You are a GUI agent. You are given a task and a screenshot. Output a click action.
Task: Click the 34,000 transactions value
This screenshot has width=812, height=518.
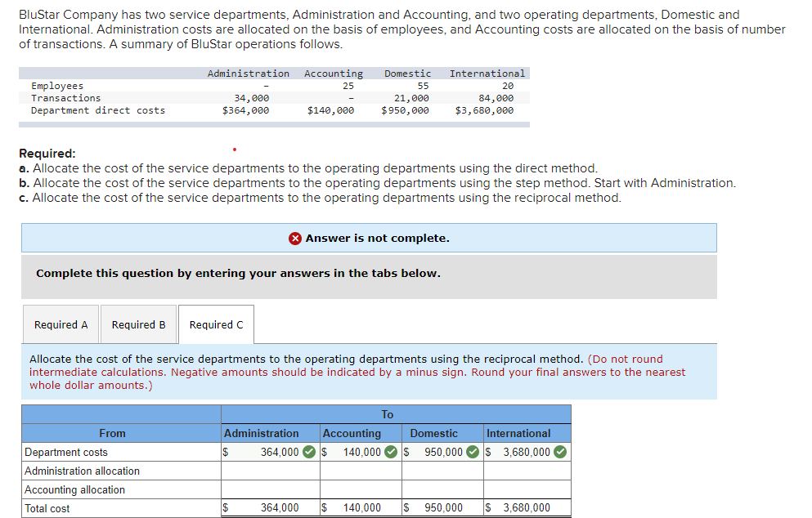coord(252,98)
